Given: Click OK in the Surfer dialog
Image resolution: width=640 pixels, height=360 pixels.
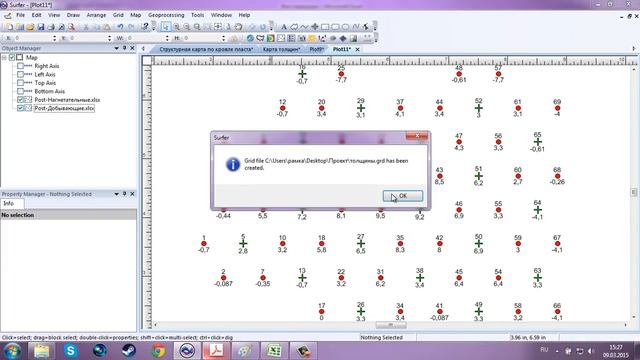Looking at the screenshot, I should tap(403, 196).
